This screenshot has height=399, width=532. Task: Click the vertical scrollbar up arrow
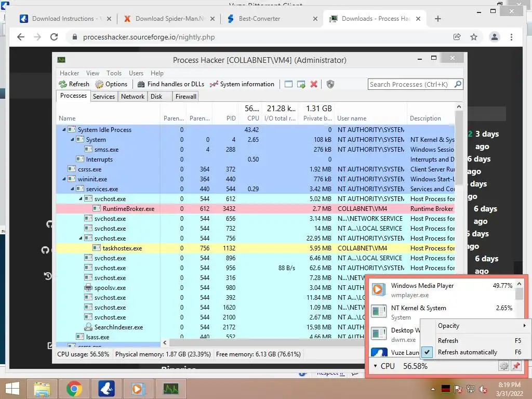(459, 107)
